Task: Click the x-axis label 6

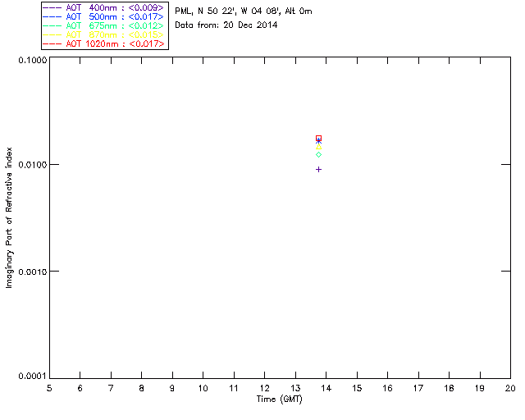Action: (80, 388)
